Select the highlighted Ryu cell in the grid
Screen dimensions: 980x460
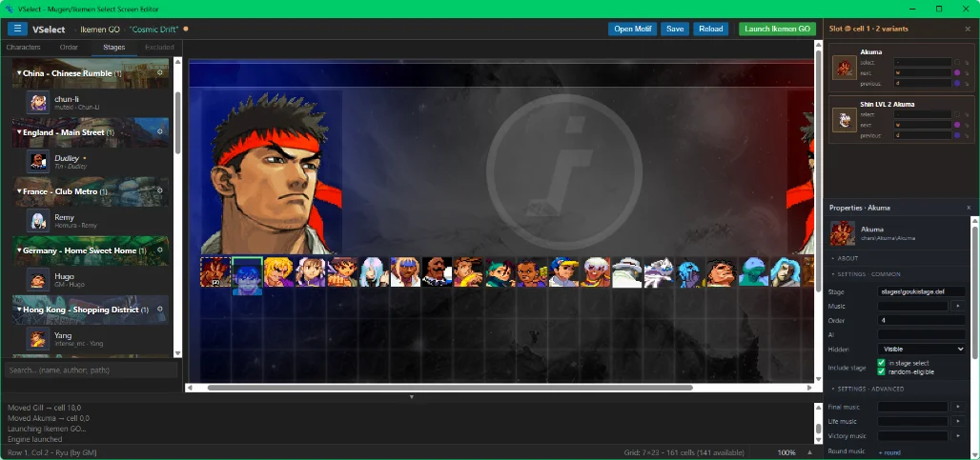[247, 275]
